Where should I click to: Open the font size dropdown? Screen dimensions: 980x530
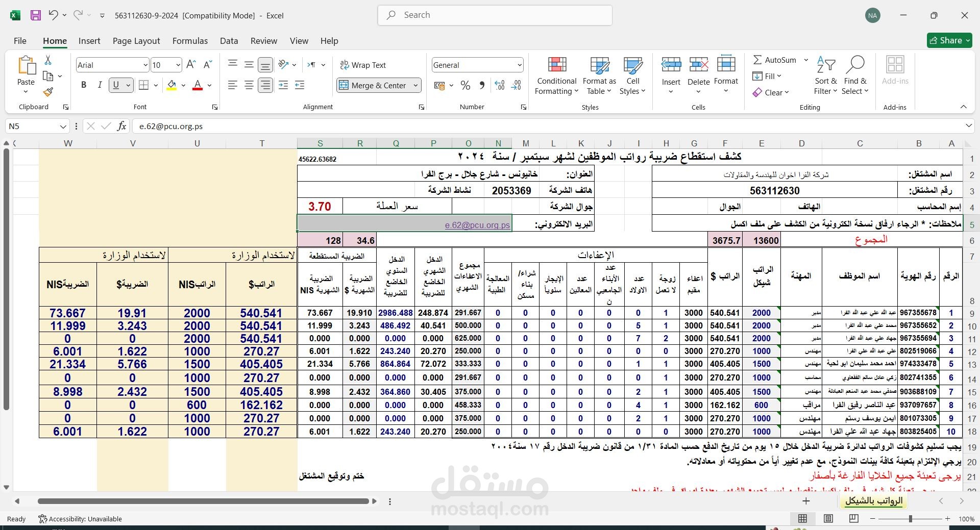[x=178, y=65]
